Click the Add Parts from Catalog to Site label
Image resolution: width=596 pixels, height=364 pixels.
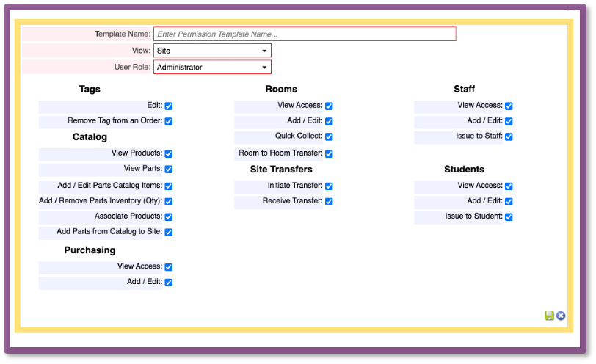pos(109,231)
